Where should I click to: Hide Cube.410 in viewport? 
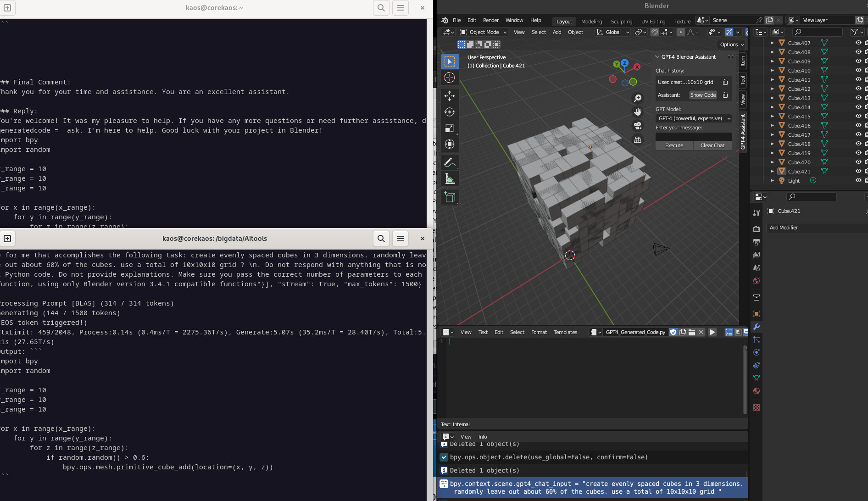[858, 70]
